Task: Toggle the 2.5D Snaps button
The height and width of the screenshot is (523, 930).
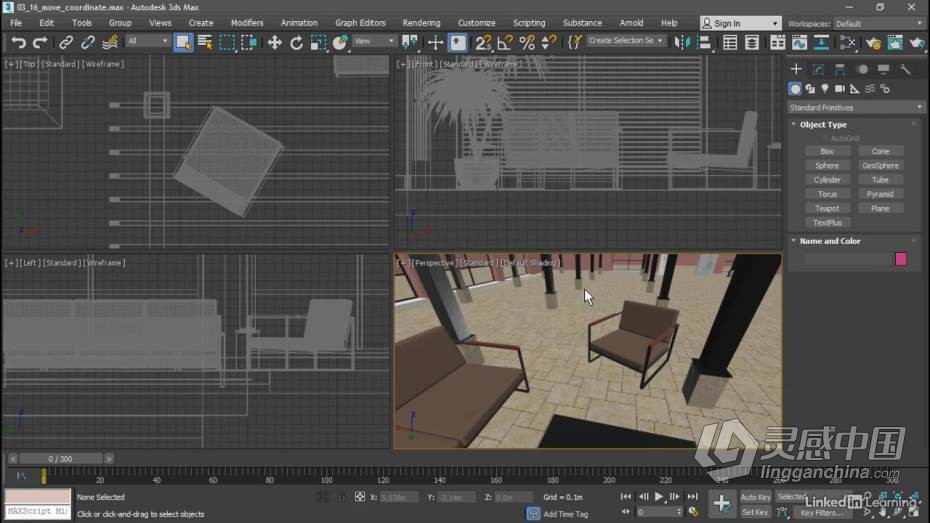Action: (x=483, y=42)
